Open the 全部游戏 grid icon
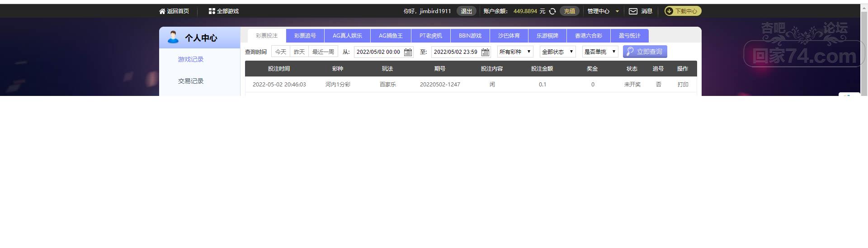868x248 pixels. [212, 11]
